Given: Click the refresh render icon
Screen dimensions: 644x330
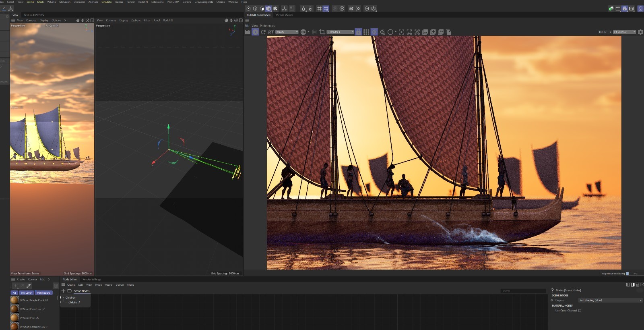Looking at the screenshot, I should click(x=263, y=32).
